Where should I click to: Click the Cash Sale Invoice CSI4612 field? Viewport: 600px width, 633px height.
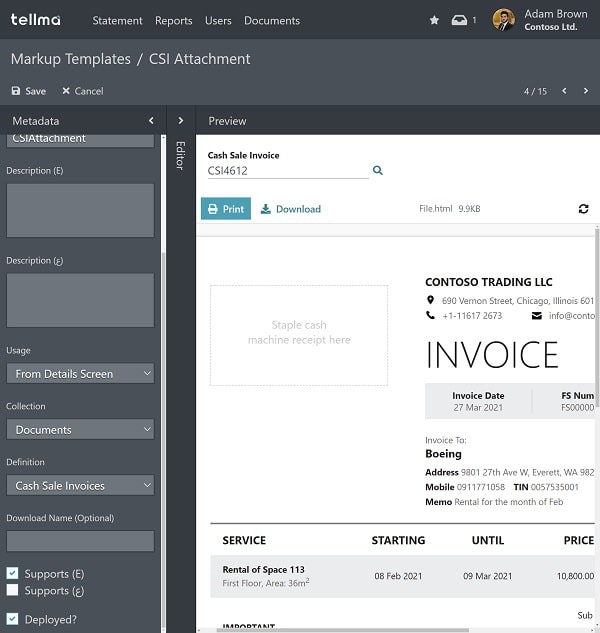[x=288, y=171]
